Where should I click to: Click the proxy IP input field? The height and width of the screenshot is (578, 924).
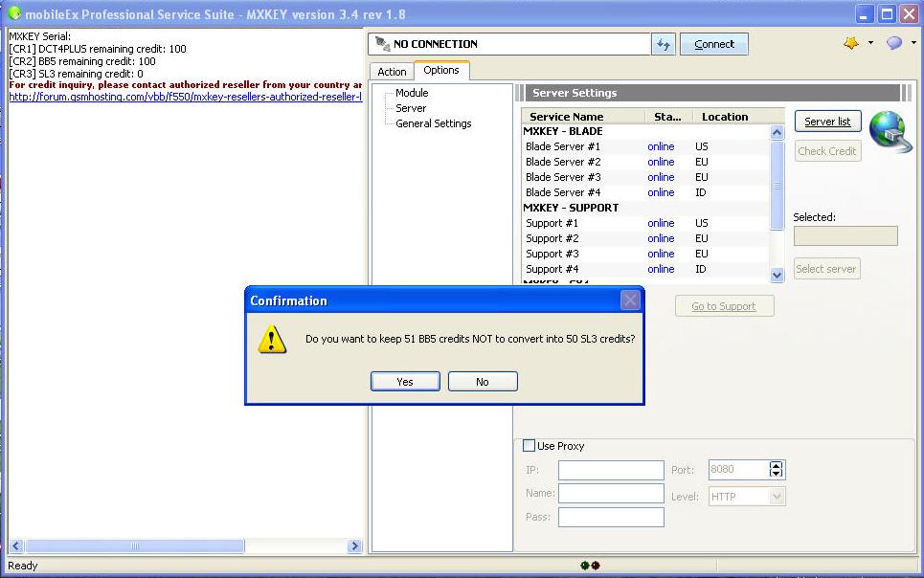[611, 470]
